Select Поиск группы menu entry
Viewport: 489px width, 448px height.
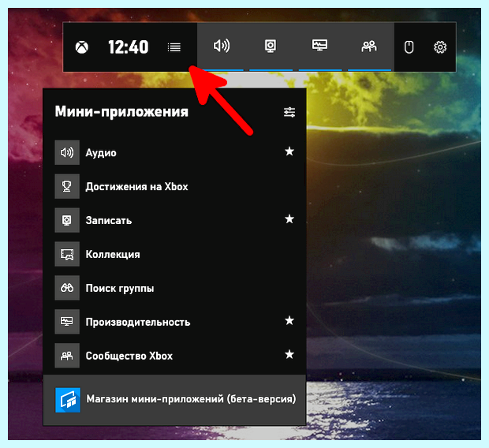[x=174, y=288]
